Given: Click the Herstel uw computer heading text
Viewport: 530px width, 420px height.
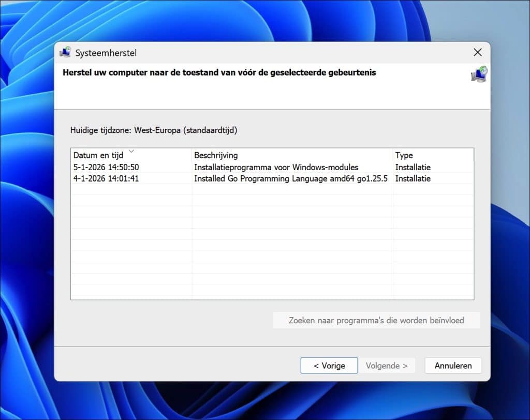Looking at the screenshot, I should pos(219,73).
